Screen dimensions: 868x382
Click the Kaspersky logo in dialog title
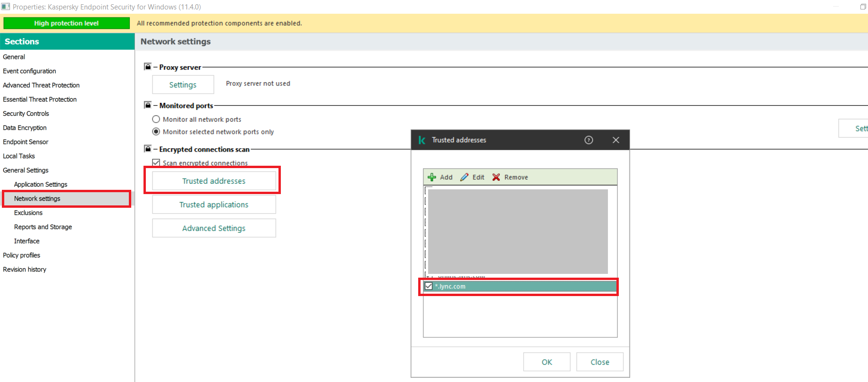click(x=422, y=140)
